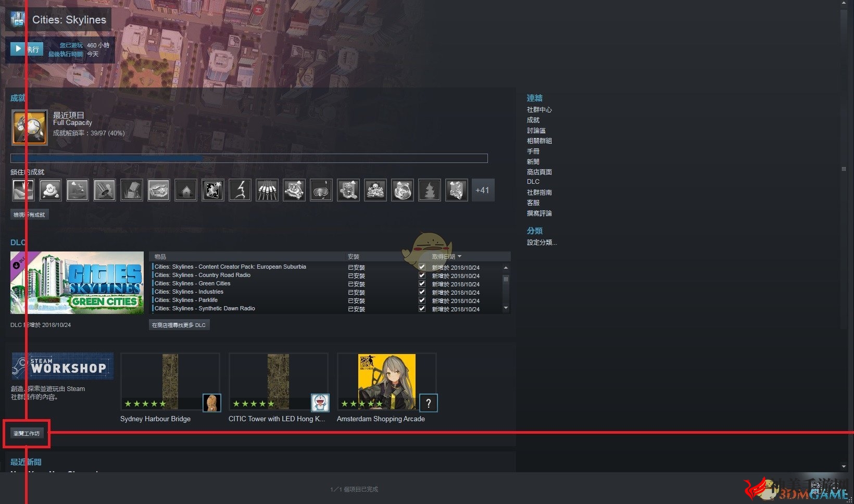This screenshot has height=504, width=854.
Task: Open Amsterdam Shopping Arcade author's question-mark avatar
Action: coord(429,402)
